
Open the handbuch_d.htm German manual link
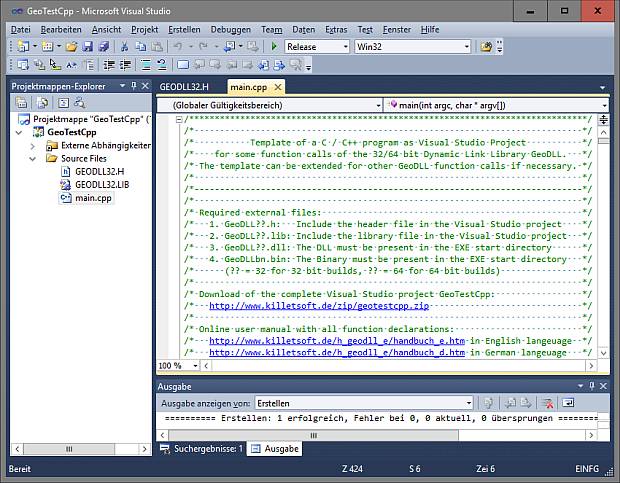(337, 353)
